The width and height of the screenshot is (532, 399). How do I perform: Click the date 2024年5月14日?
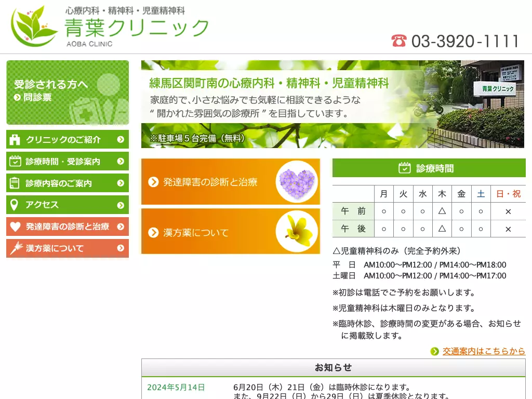tap(176, 388)
